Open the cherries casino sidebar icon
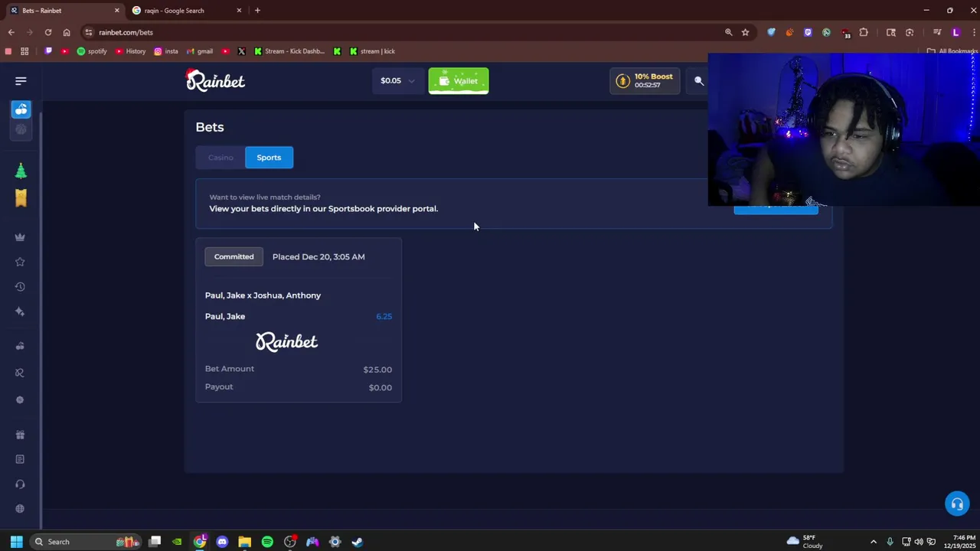 point(21,109)
